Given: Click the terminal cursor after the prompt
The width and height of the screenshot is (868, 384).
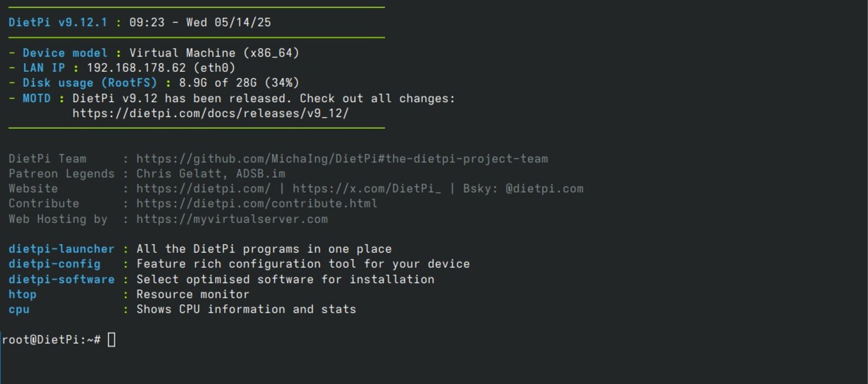Looking at the screenshot, I should tap(112, 339).
